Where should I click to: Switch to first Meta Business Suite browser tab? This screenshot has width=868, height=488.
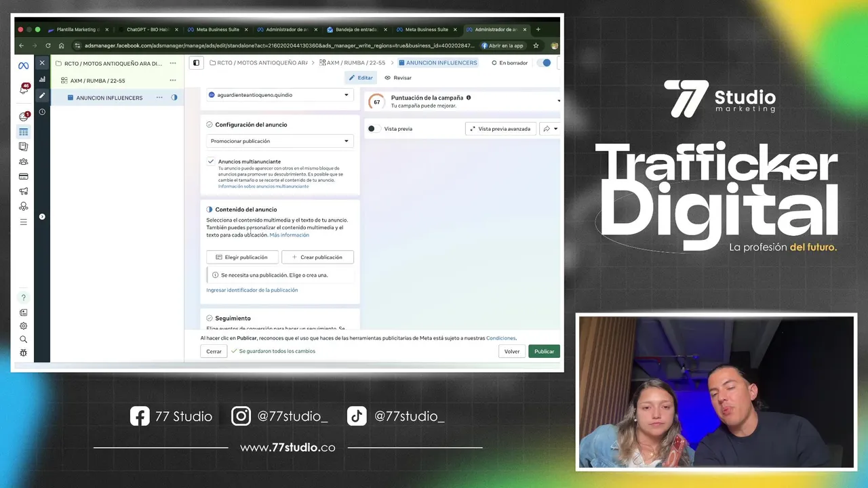click(217, 30)
